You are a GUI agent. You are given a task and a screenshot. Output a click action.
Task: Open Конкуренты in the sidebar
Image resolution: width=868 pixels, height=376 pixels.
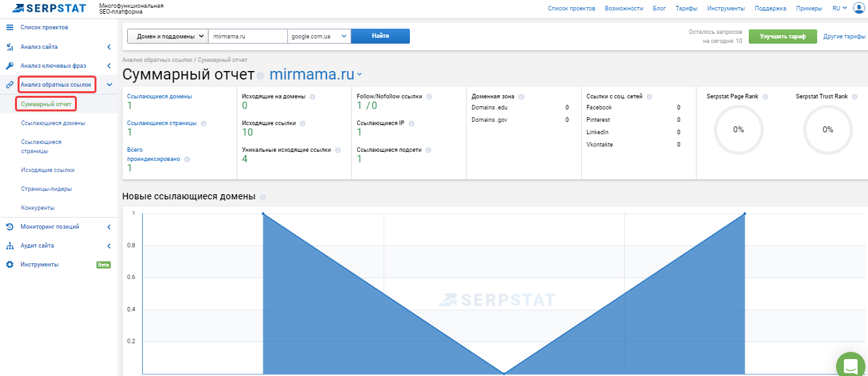click(38, 208)
